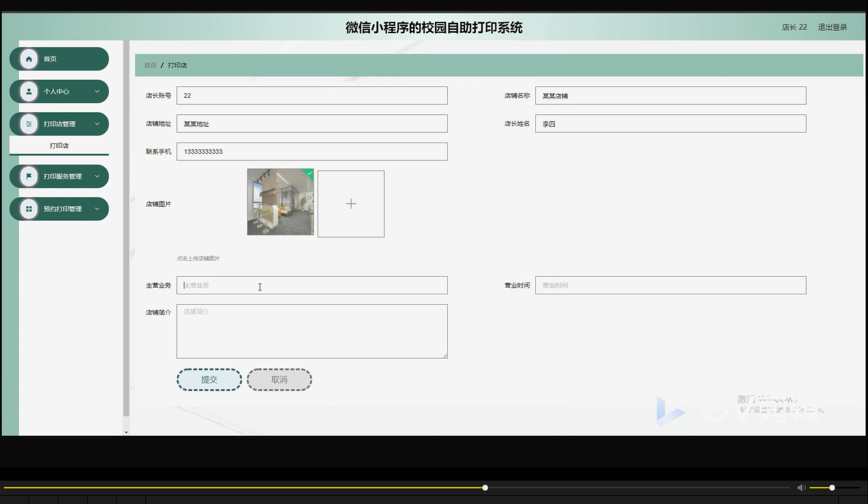Click the sliders icon on 打印店管理
This screenshot has width=868, height=504.
tap(29, 124)
